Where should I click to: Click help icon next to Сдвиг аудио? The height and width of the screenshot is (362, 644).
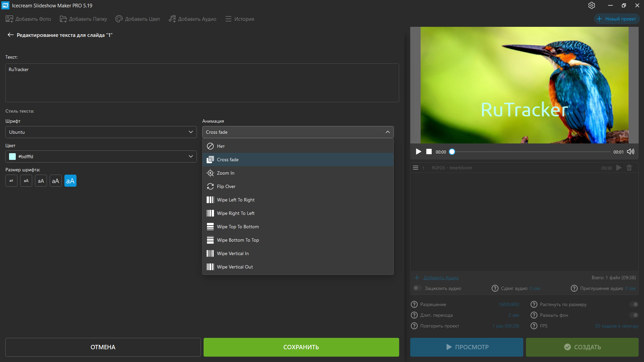tap(495, 288)
